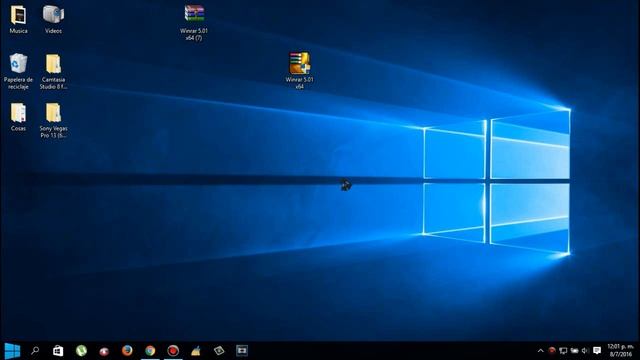Click the red tray recorder icon
Screen dimensions: 640x360
tap(552, 351)
